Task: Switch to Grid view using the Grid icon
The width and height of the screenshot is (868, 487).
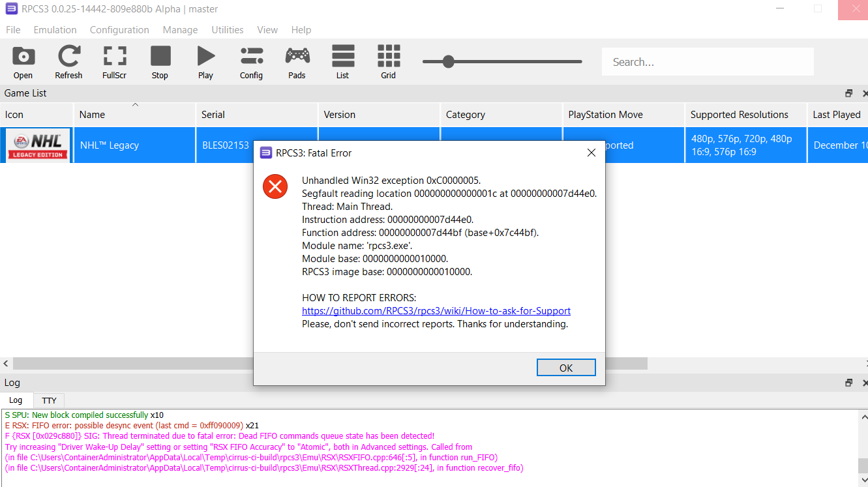Action: [x=388, y=62]
